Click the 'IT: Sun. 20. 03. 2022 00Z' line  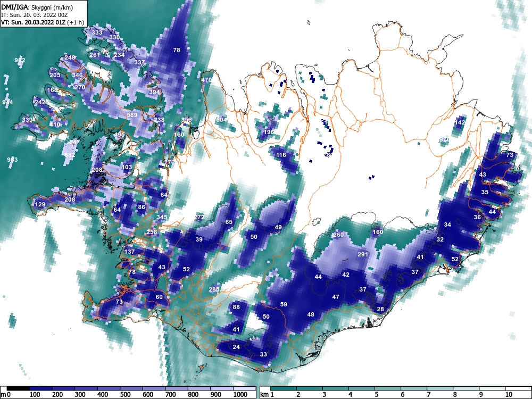click(x=34, y=15)
